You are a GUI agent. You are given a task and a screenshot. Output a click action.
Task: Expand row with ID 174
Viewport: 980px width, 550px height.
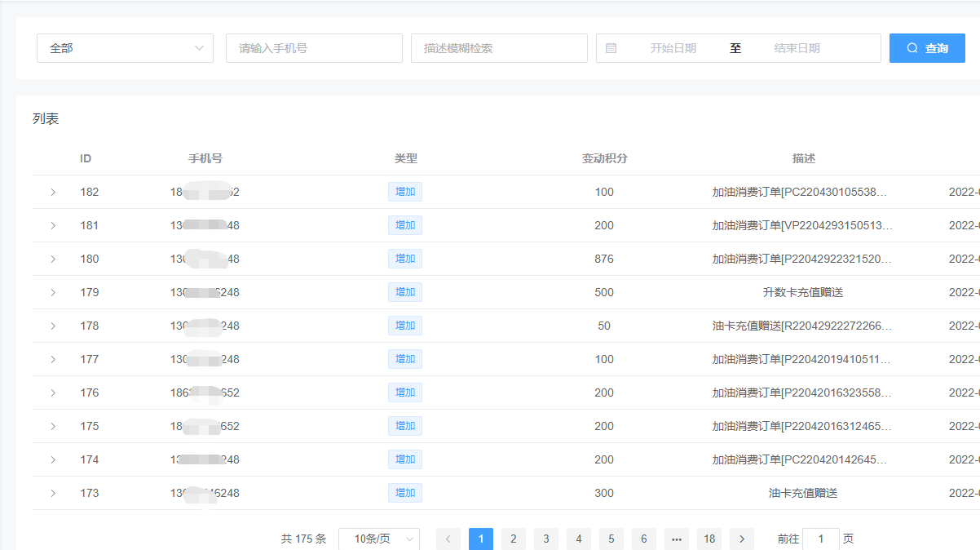[x=53, y=460]
